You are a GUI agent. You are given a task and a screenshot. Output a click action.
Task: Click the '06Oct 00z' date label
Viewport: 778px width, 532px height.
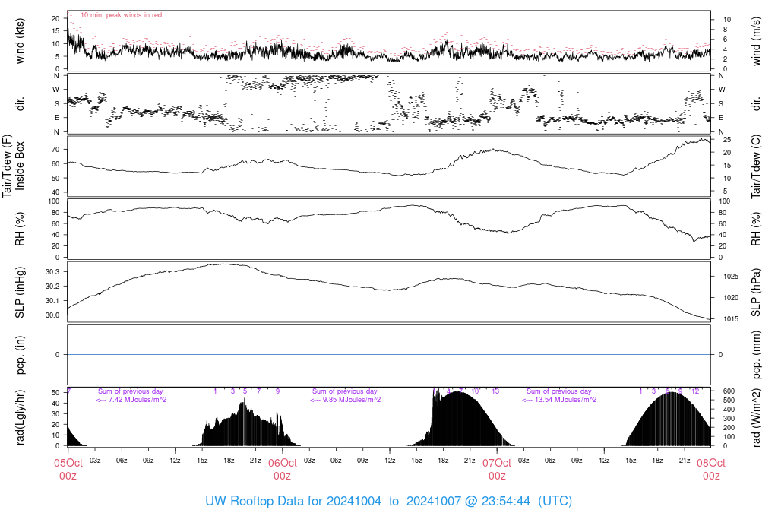tap(283, 470)
